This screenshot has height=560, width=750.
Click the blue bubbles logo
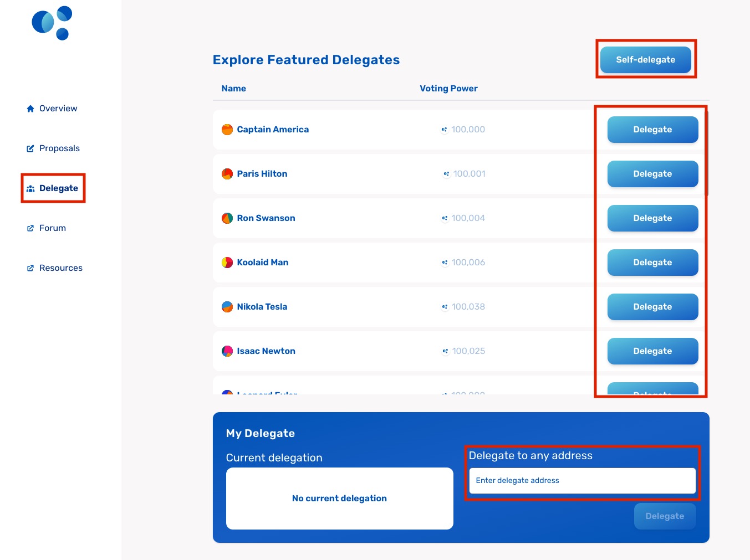coord(52,23)
